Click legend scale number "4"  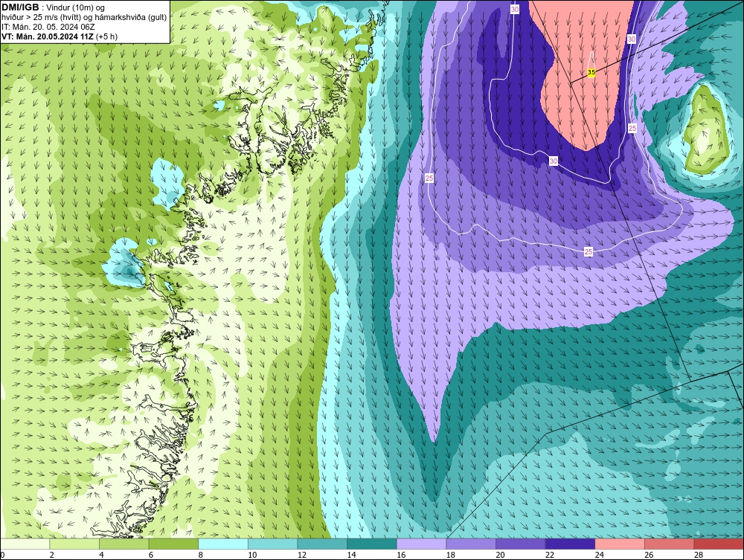click(101, 555)
